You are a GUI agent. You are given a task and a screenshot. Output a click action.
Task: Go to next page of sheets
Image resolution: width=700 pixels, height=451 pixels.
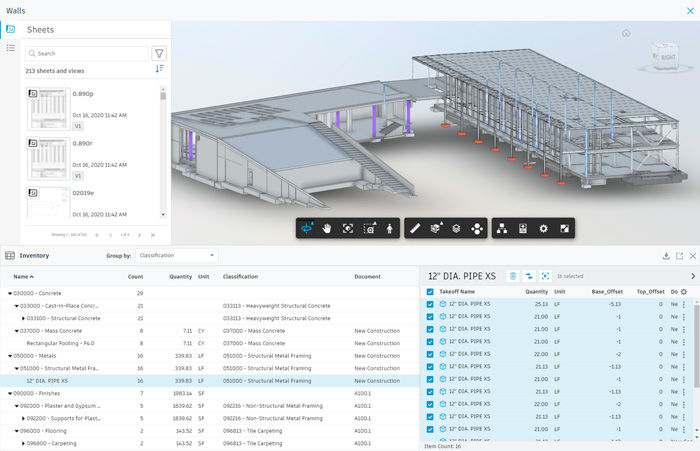[x=140, y=235]
